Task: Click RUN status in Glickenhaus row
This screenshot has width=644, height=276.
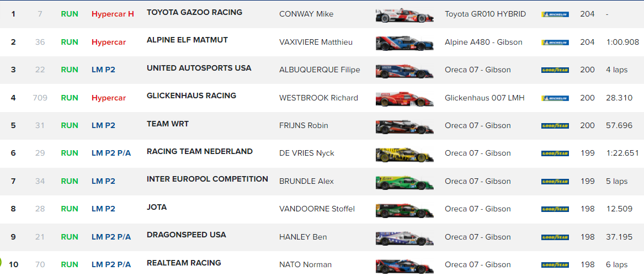Action: coord(70,98)
